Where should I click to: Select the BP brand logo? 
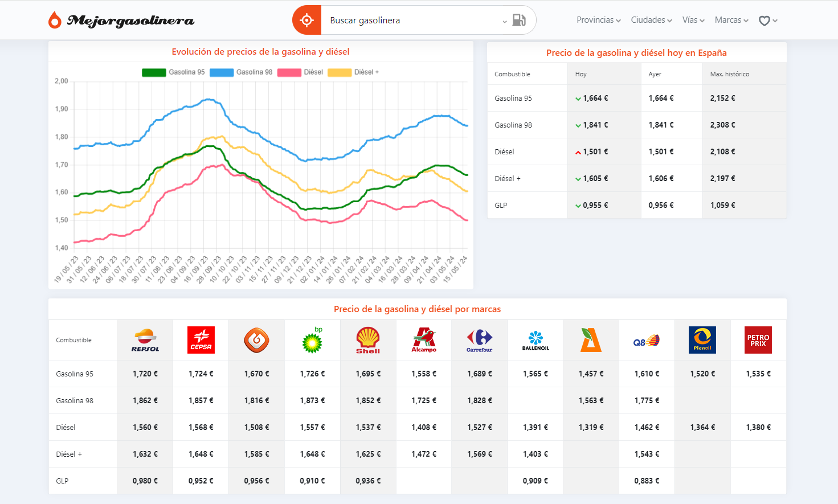point(312,340)
